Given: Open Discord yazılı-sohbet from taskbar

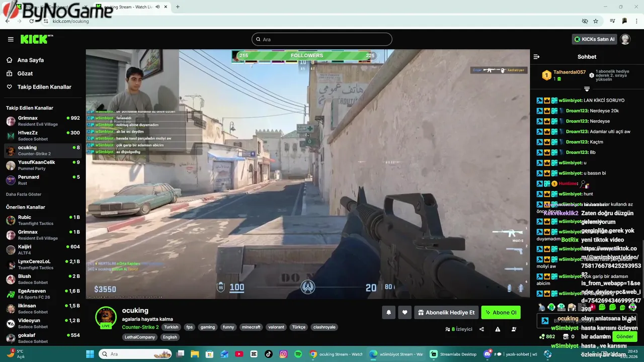Looking at the screenshot, I should click(x=510, y=354).
